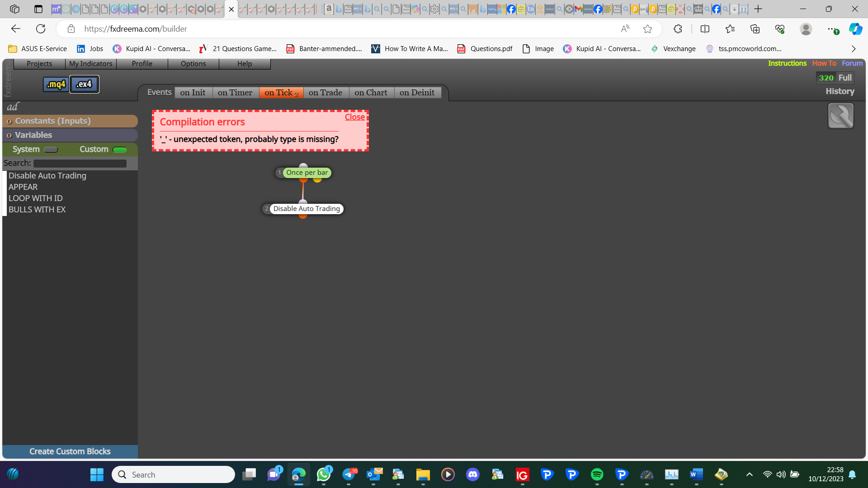Open Microsoft Word from the taskbar
Image resolution: width=868 pixels, height=488 pixels.
[x=696, y=474]
